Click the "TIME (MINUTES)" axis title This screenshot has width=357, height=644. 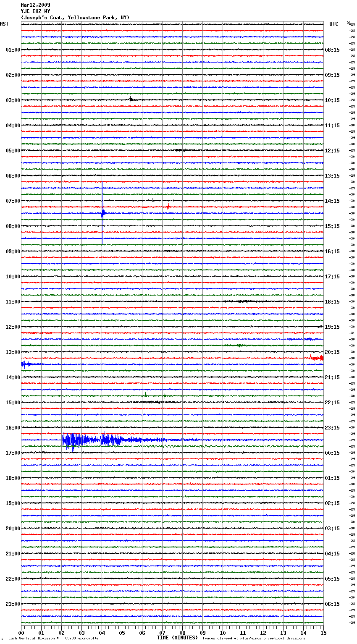[x=177, y=638]
